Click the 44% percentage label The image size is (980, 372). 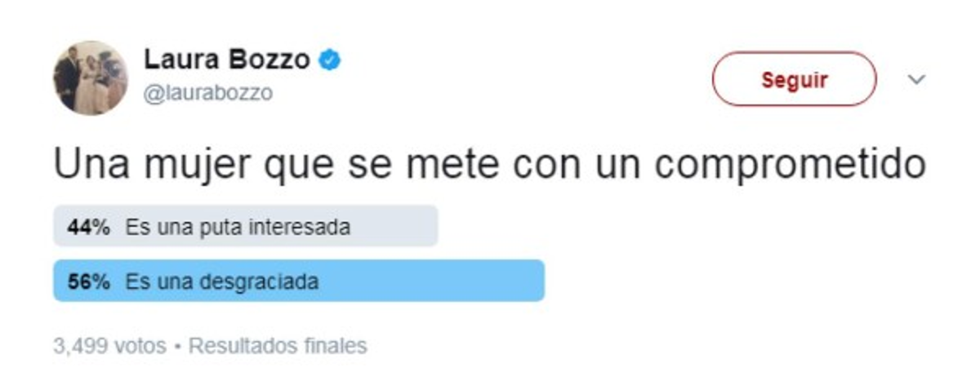tap(88, 227)
